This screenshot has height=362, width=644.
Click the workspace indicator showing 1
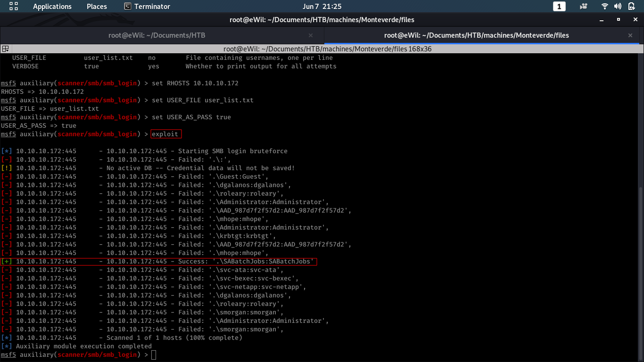(x=559, y=6)
